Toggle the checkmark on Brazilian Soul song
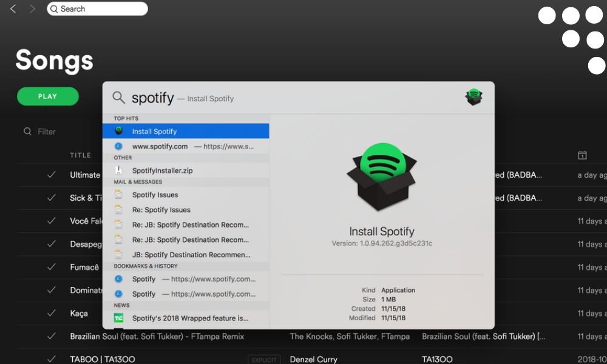Image resolution: width=607 pixels, height=364 pixels. click(51, 336)
